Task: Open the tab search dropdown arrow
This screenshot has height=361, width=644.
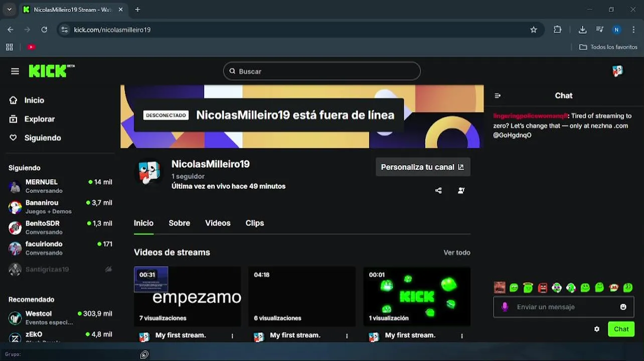Action: pyautogui.click(x=9, y=10)
